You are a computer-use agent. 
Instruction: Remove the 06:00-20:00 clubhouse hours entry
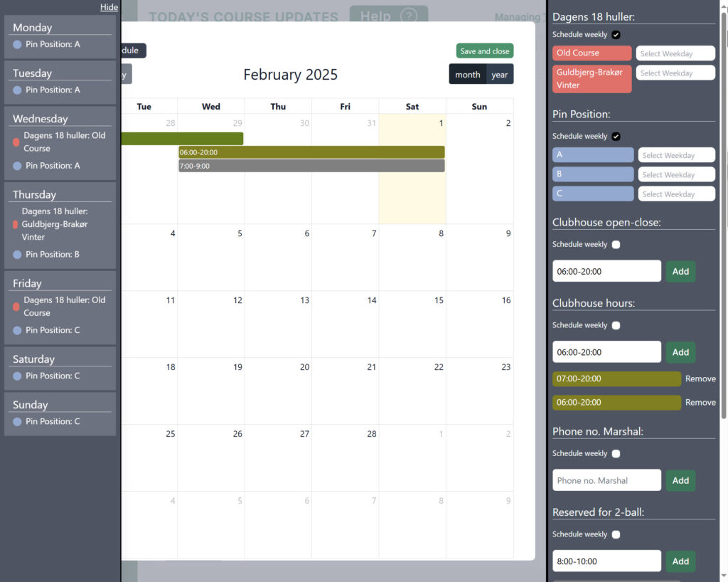tap(700, 402)
